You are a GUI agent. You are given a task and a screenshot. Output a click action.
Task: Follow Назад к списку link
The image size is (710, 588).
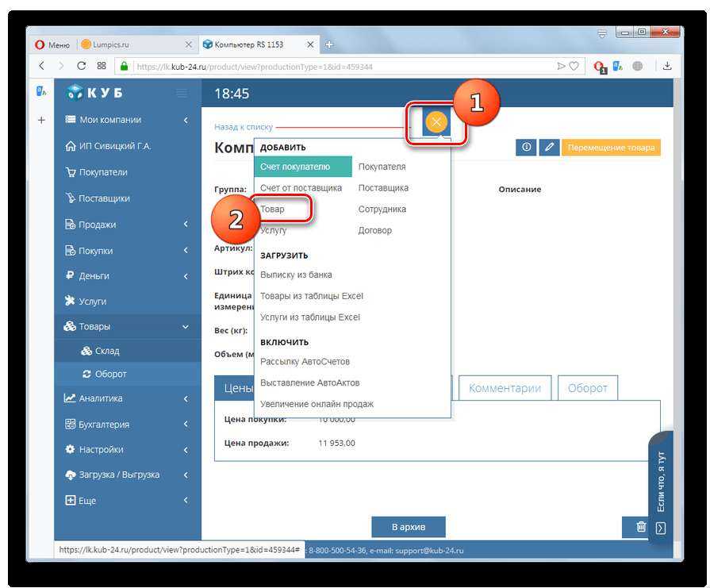coord(244,127)
